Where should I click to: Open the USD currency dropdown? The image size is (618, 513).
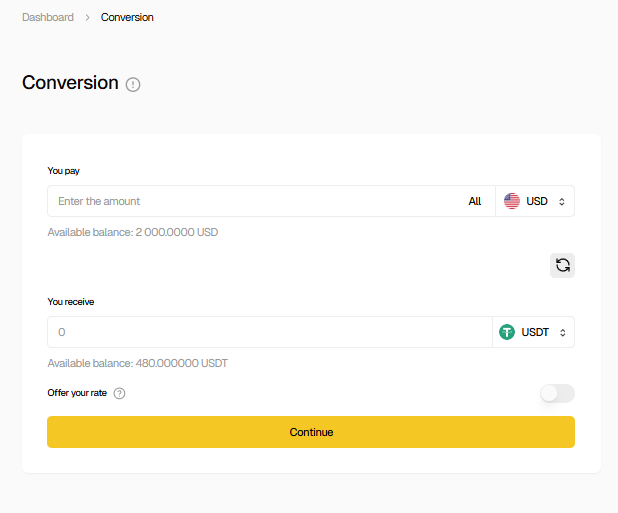535,201
